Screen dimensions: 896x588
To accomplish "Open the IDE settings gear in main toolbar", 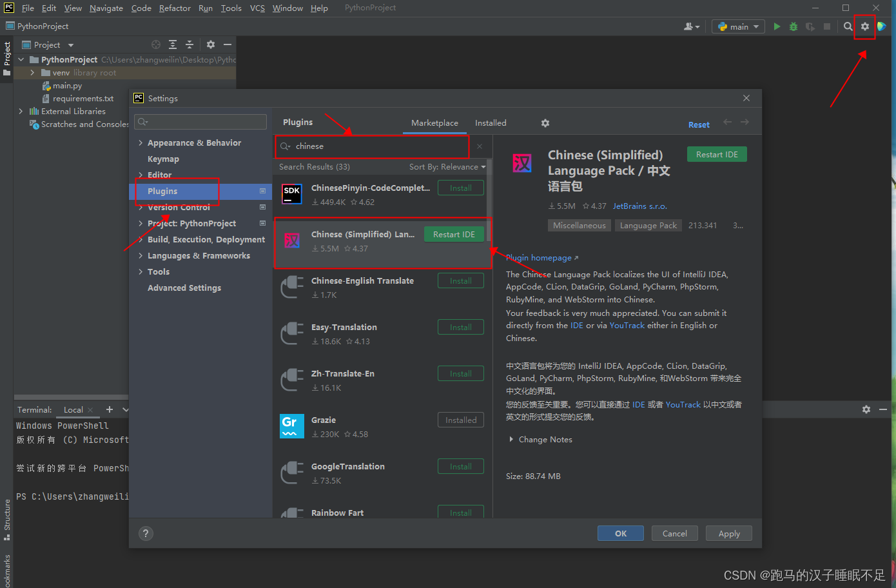I will point(865,26).
